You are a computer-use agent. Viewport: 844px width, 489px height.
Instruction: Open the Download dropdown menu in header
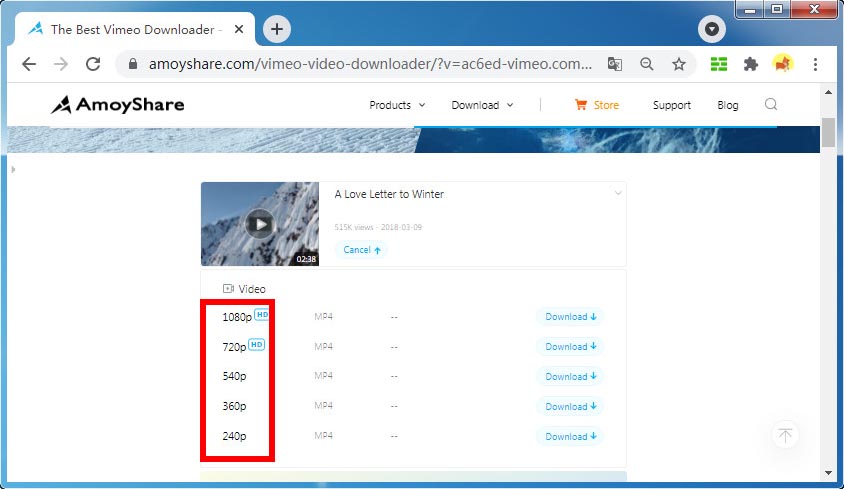[482, 105]
